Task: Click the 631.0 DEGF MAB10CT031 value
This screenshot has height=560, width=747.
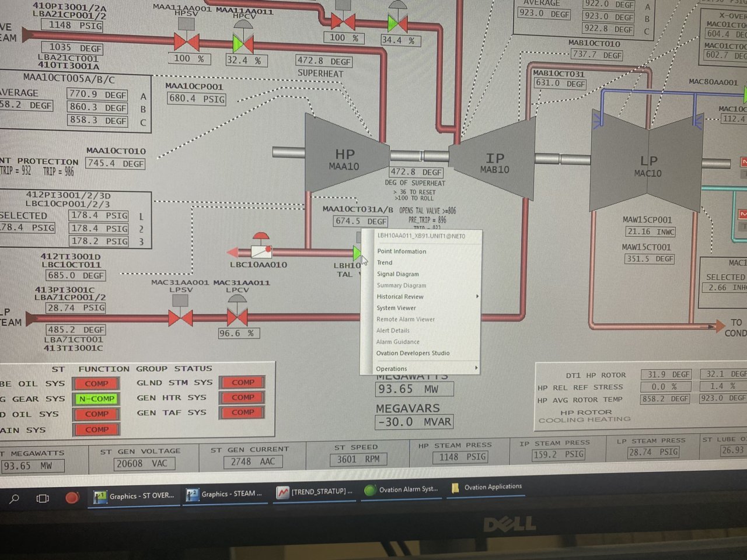Action: [560, 83]
